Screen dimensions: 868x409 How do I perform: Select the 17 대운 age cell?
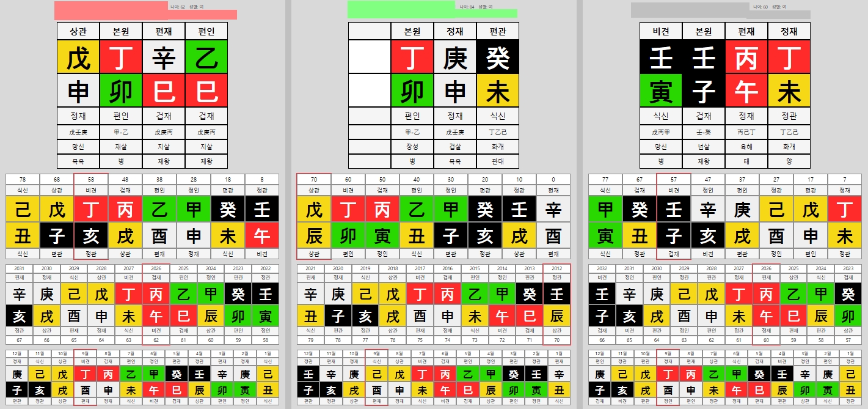[810, 179]
